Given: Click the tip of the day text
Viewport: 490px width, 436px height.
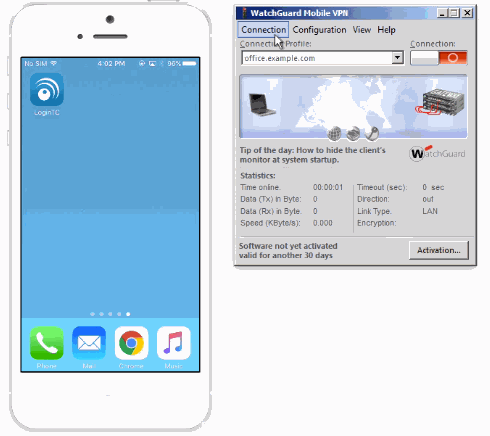Looking at the screenshot, I should pos(312,155).
